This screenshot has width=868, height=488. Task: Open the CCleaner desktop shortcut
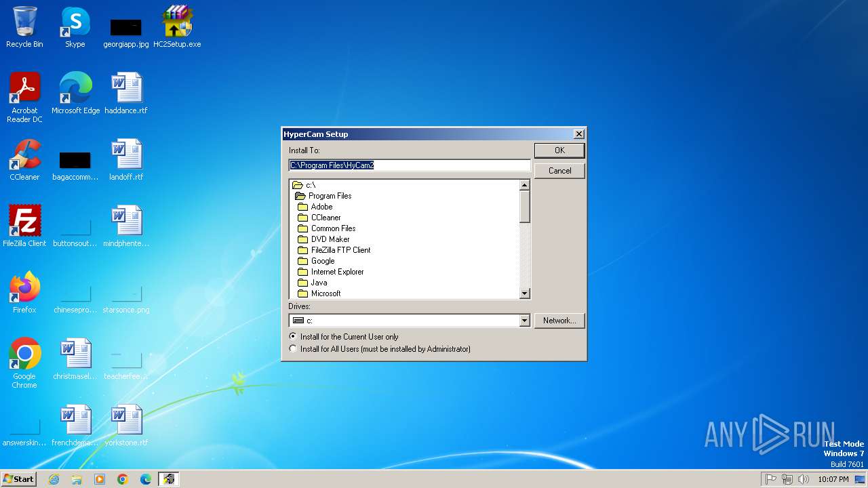(x=24, y=160)
